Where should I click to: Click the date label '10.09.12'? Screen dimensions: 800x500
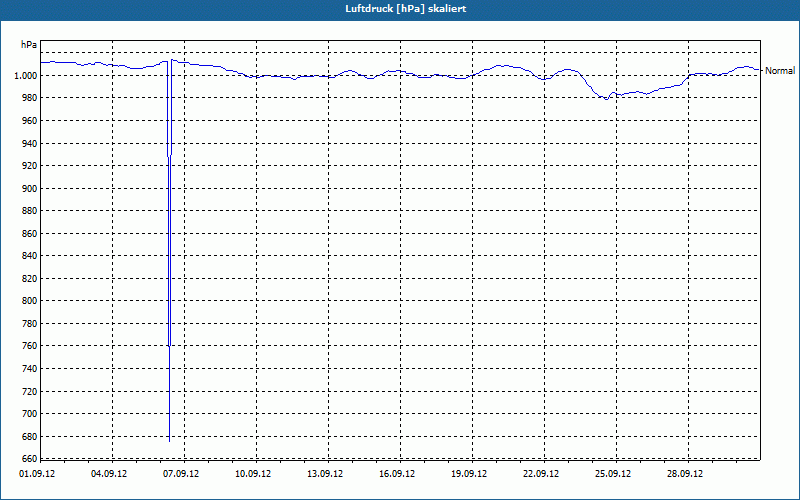[253, 474]
